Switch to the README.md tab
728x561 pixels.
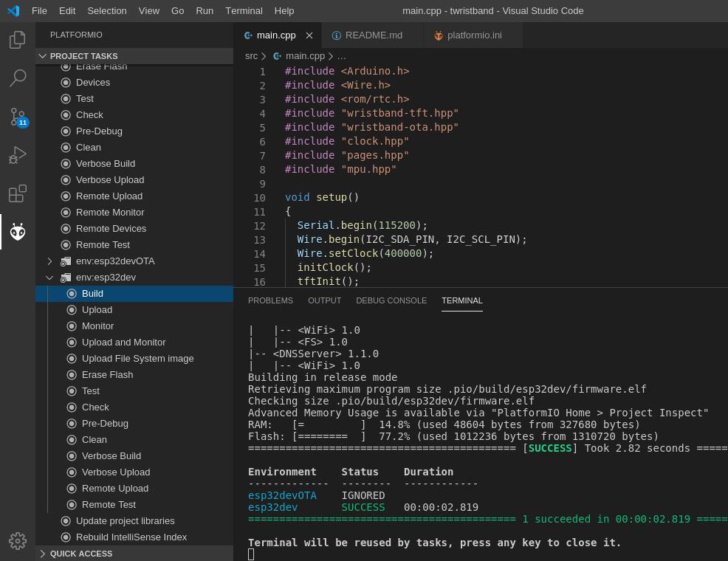pos(373,35)
